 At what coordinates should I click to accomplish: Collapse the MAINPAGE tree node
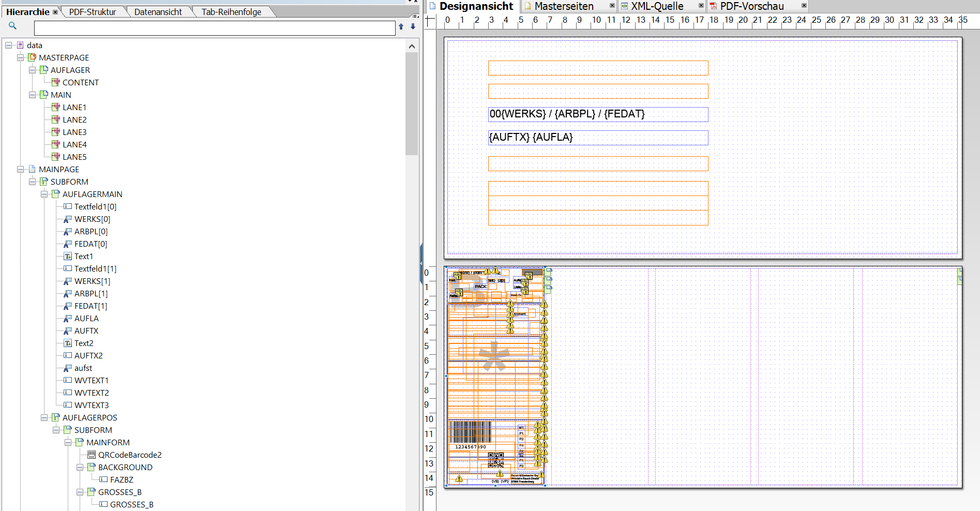(x=20, y=169)
